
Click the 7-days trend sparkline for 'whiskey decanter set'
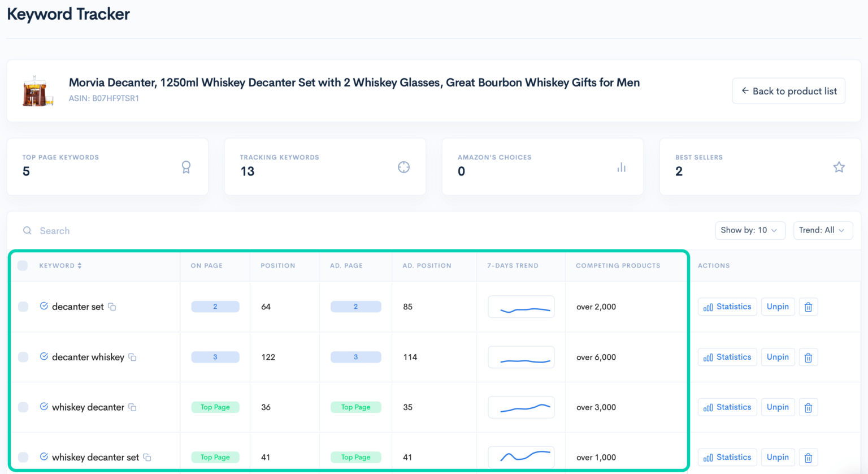click(x=521, y=456)
